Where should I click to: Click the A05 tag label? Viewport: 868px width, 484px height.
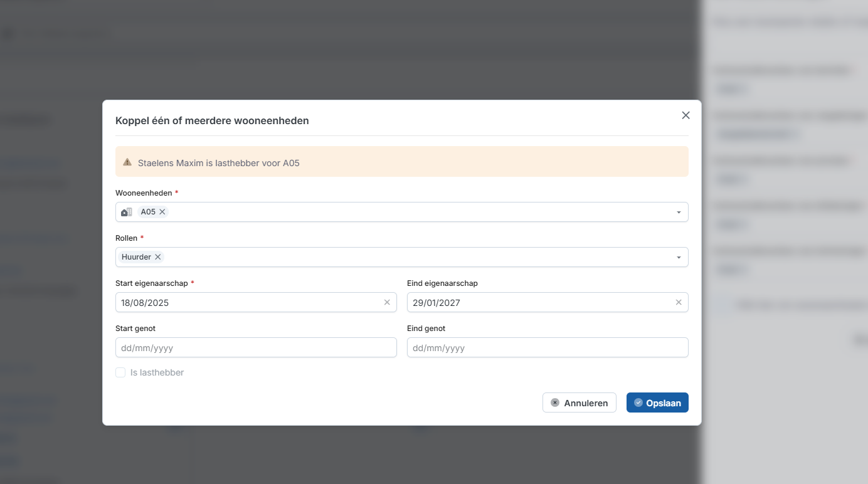click(148, 212)
